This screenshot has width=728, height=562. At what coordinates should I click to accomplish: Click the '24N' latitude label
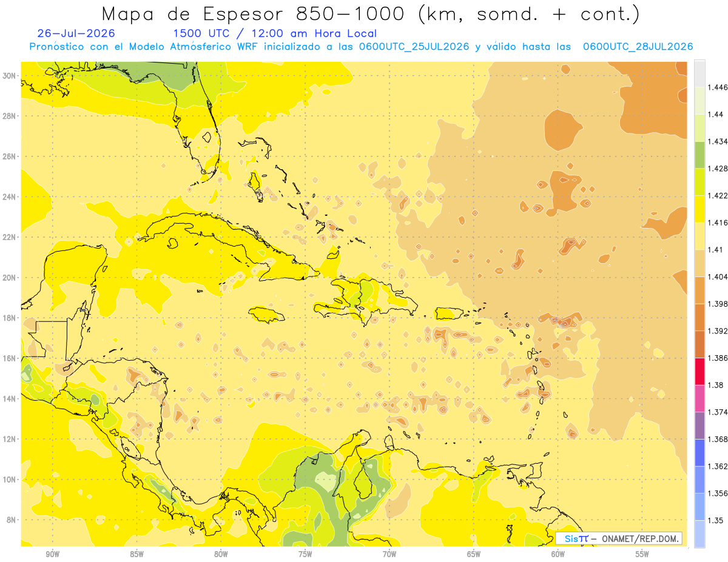[9, 196]
